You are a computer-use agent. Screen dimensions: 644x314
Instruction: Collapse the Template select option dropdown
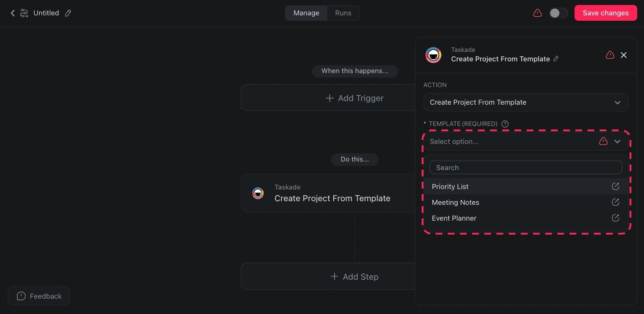[x=617, y=142]
